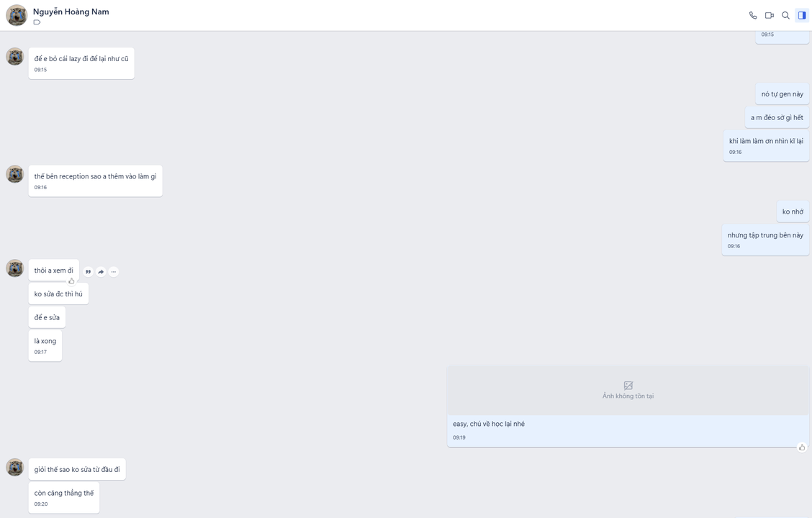Click avatar beside "để e bỏ cái lazy" message
812x518 pixels.
[x=15, y=57]
